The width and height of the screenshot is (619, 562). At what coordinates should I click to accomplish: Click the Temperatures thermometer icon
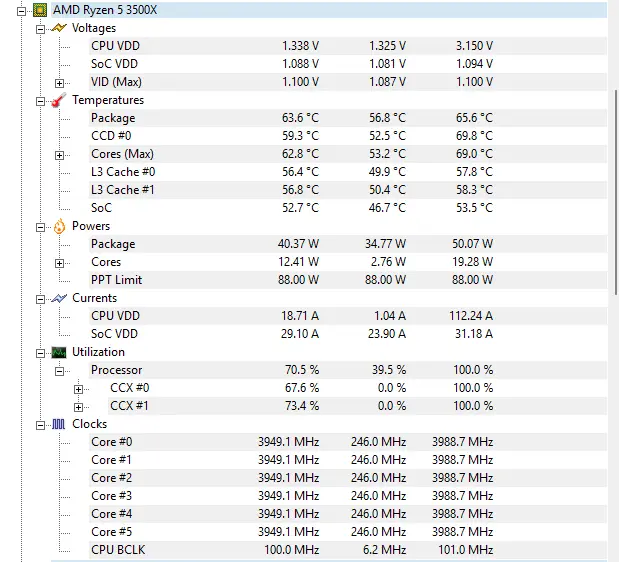(x=59, y=100)
